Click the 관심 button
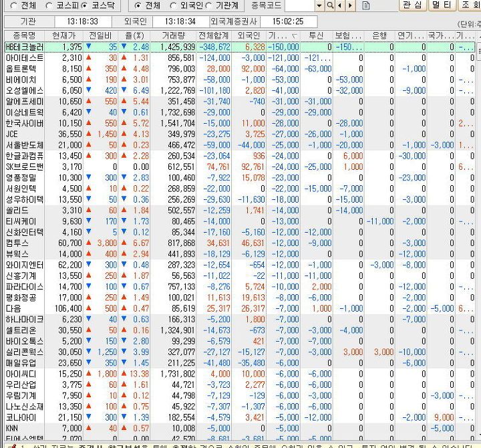 [x=413, y=5]
